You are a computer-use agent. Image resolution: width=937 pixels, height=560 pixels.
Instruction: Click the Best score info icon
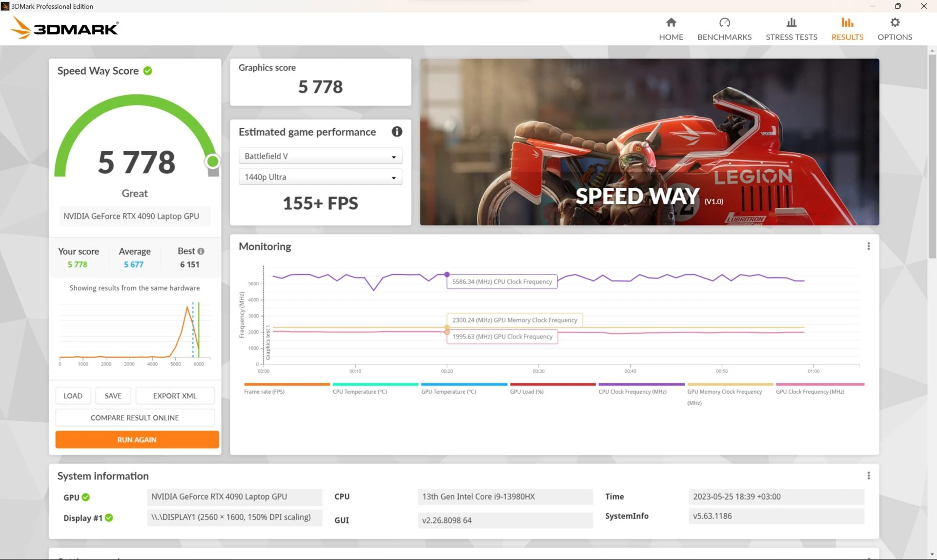[x=201, y=251]
